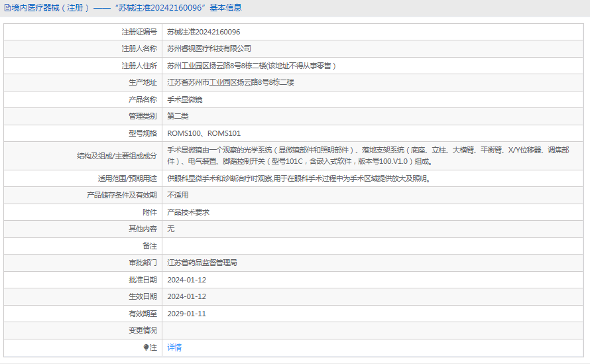Click the 管理类别 label
590x364 pixels.
tap(143, 116)
